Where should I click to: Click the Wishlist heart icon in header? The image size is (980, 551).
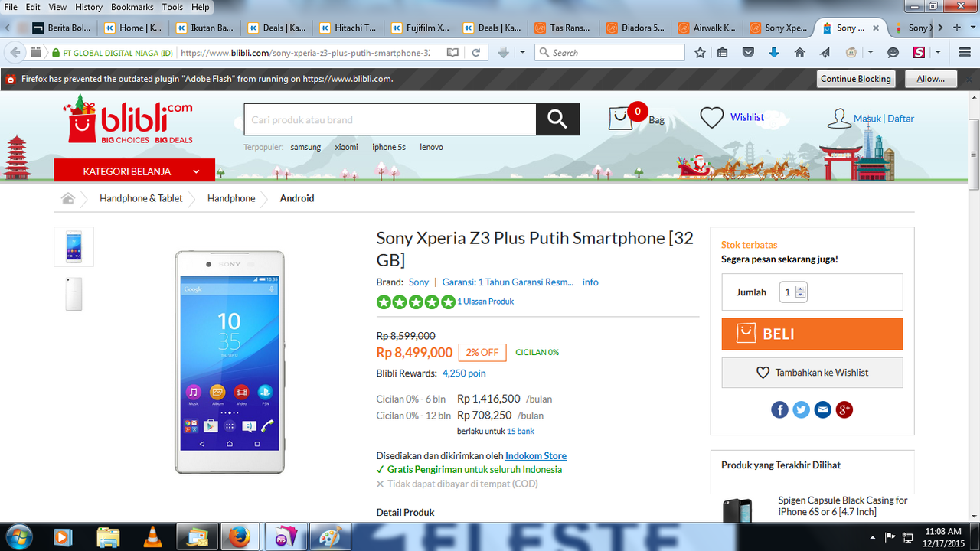tap(712, 117)
